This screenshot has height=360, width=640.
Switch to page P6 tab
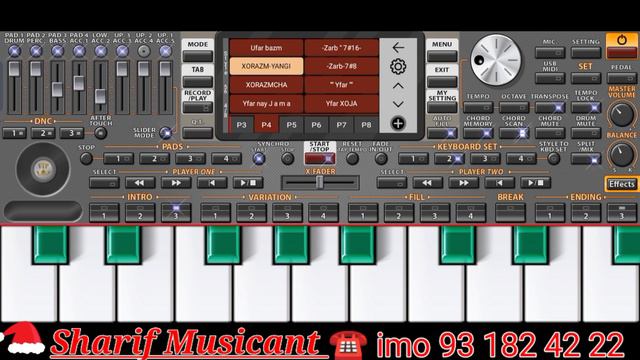316,124
